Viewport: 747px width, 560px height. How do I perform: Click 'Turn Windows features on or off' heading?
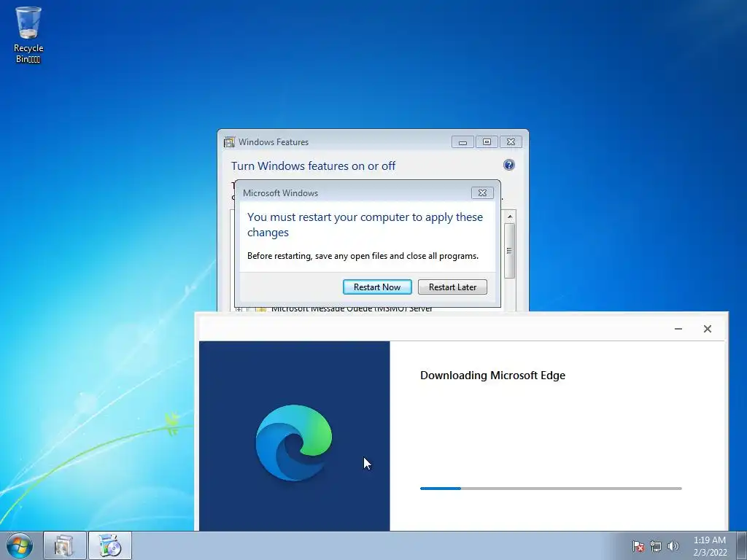pyautogui.click(x=313, y=166)
